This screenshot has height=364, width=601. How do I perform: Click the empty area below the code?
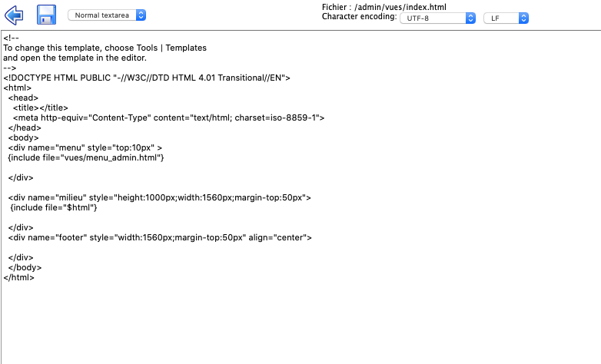click(300, 323)
